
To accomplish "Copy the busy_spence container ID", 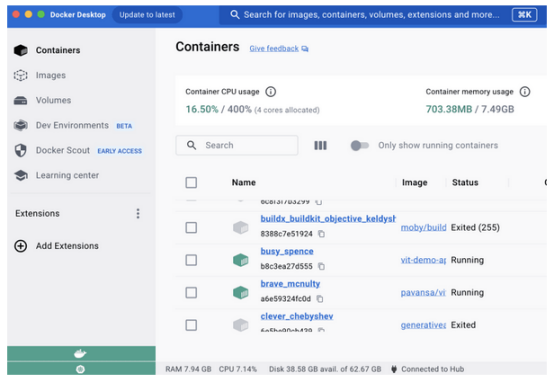I will tap(321, 266).
